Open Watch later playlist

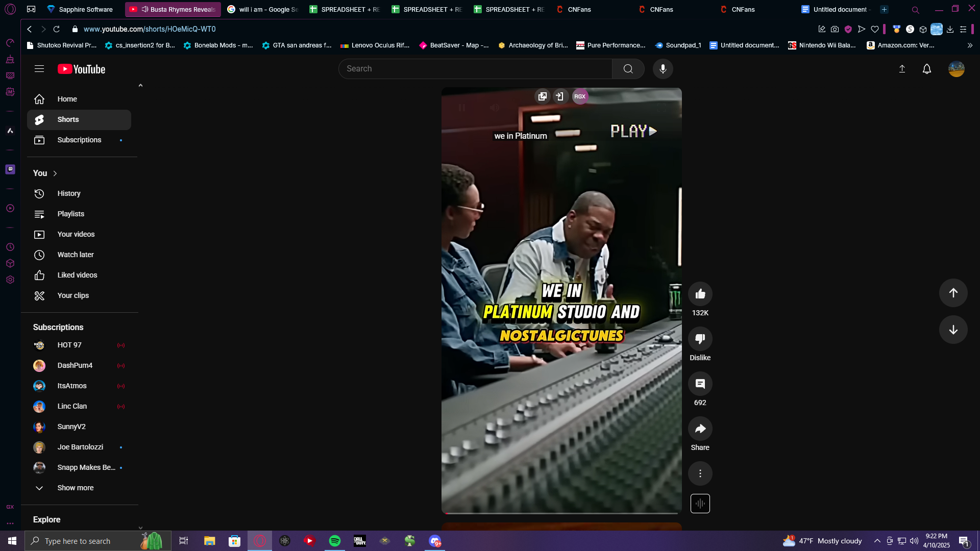pyautogui.click(x=75, y=255)
